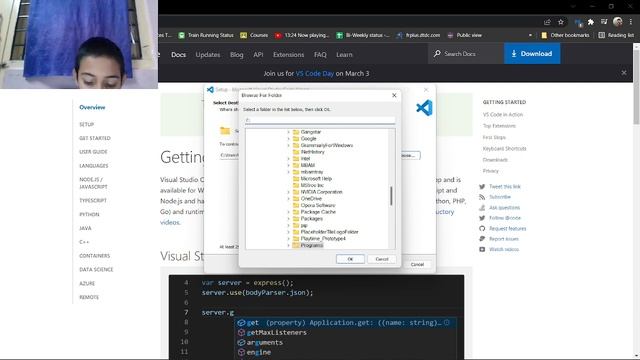The image size is (640, 360).
Task: Expand the Google folder node
Action: 288,139
